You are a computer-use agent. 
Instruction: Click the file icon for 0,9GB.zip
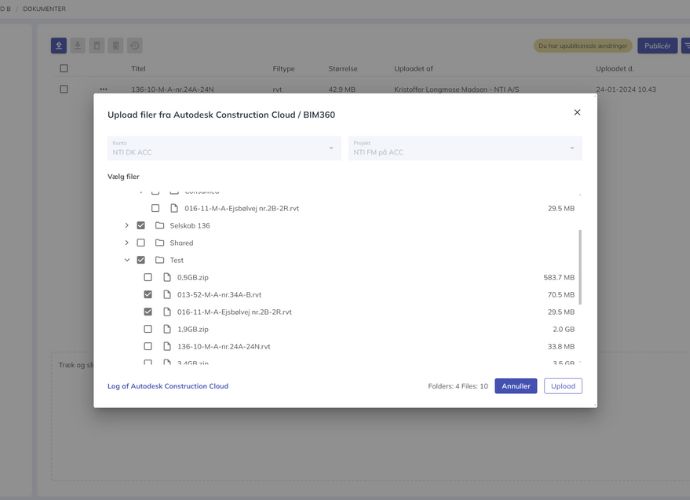click(x=167, y=277)
